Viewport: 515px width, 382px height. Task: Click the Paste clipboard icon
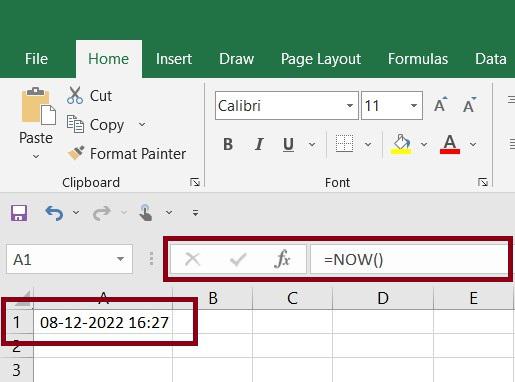tap(38, 106)
